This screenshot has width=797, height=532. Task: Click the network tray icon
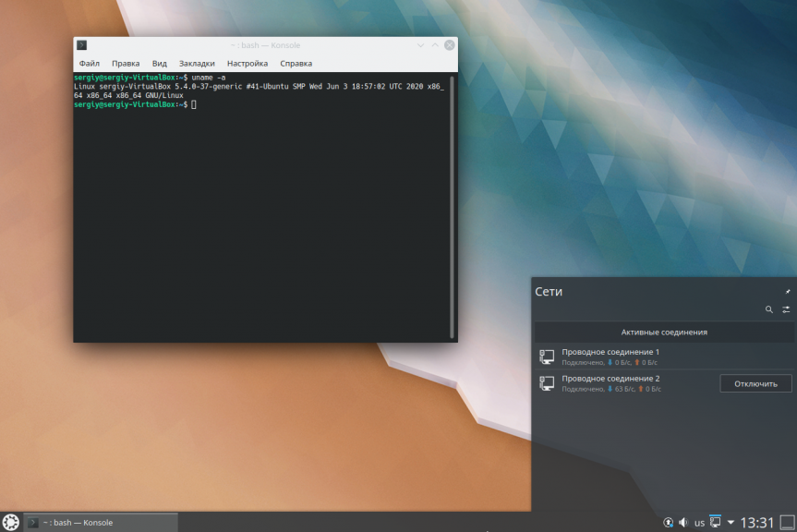pyautogui.click(x=714, y=523)
